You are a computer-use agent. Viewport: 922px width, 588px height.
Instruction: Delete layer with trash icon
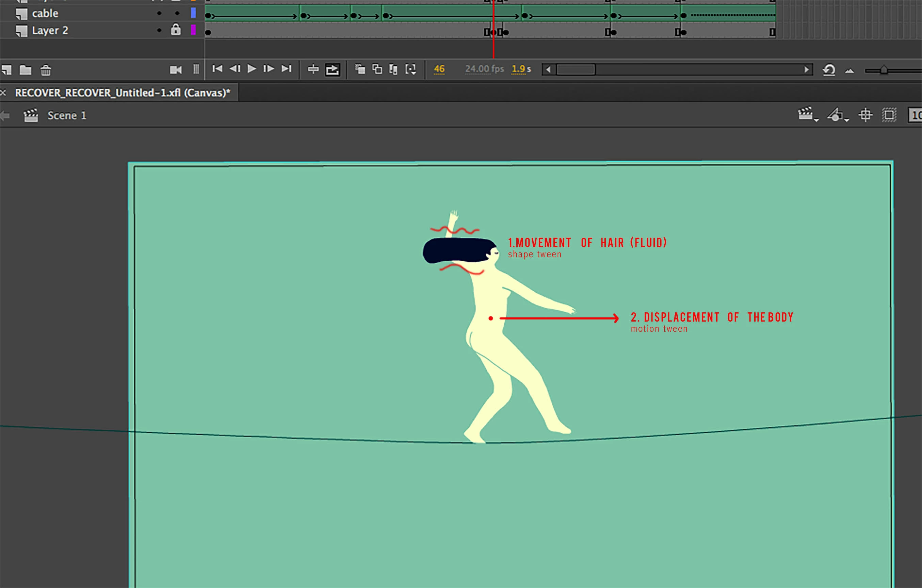[46, 70]
